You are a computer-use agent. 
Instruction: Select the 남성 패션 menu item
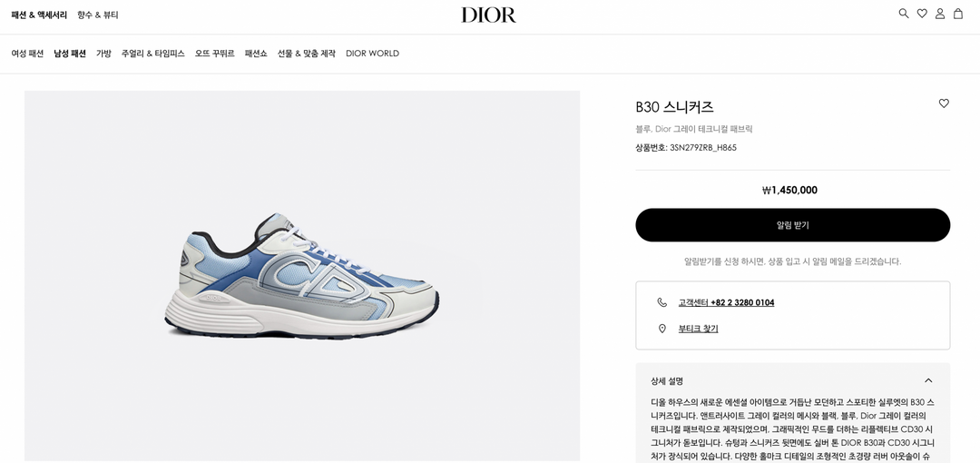coord(69,54)
